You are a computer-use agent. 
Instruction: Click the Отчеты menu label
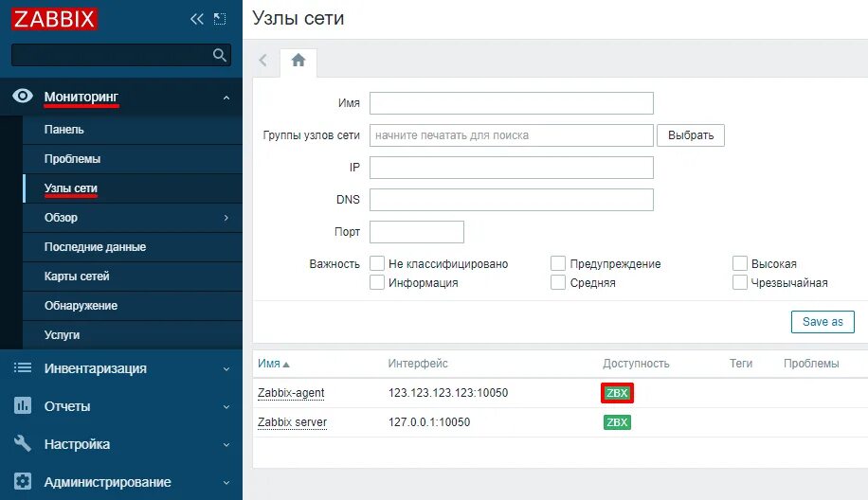67,406
